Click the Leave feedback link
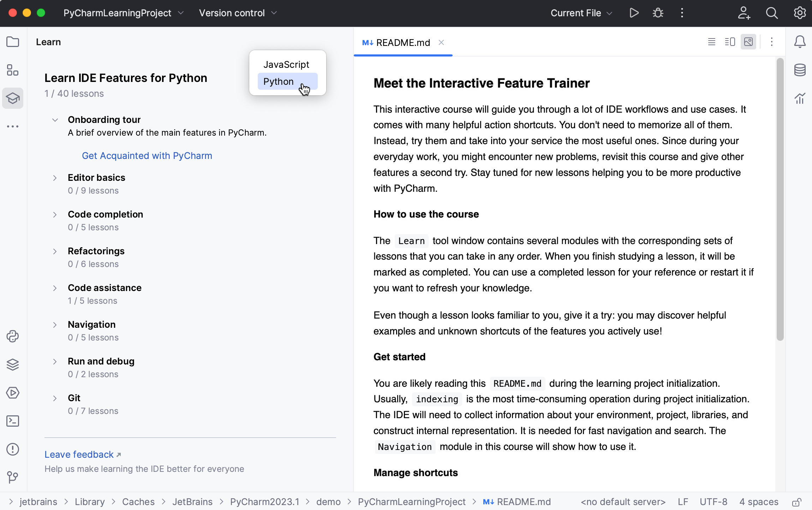 pyautogui.click(x=79, y=455)
